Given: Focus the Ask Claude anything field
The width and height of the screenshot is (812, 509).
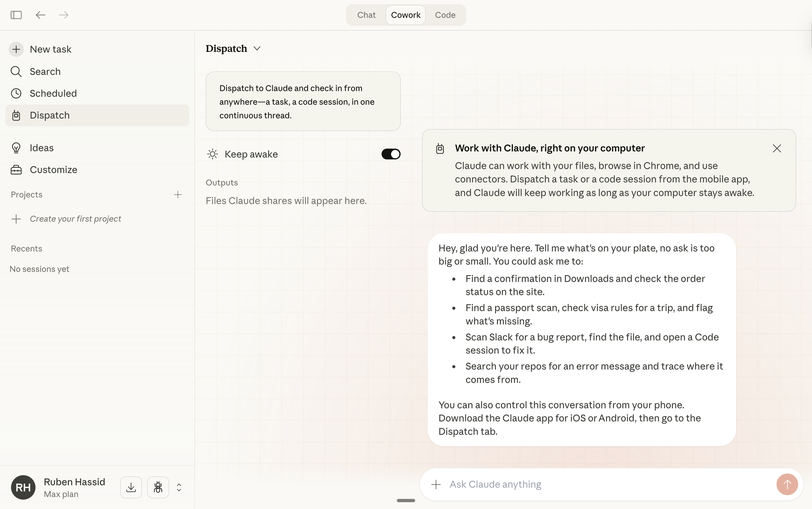Looking at the screenshot, I should pyautogui.click(x=606, y=484).
